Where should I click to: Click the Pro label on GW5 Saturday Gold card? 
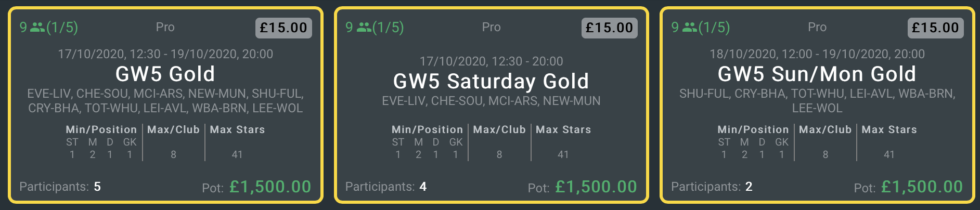click(x=491, y=27)
